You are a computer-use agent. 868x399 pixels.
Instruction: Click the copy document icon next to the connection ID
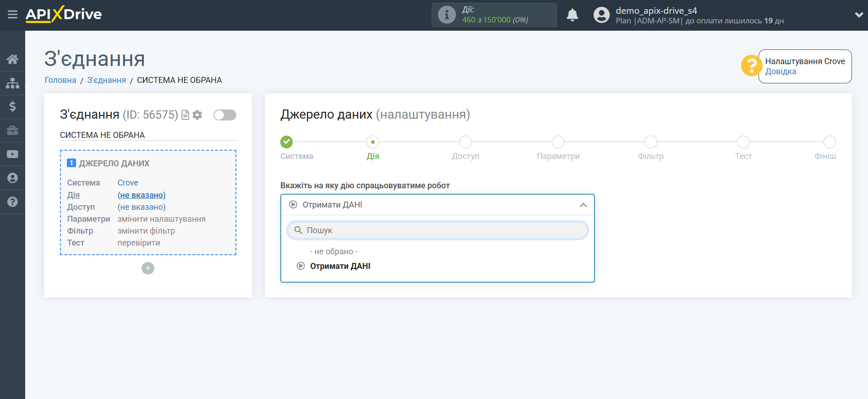[x=185, y=115]
